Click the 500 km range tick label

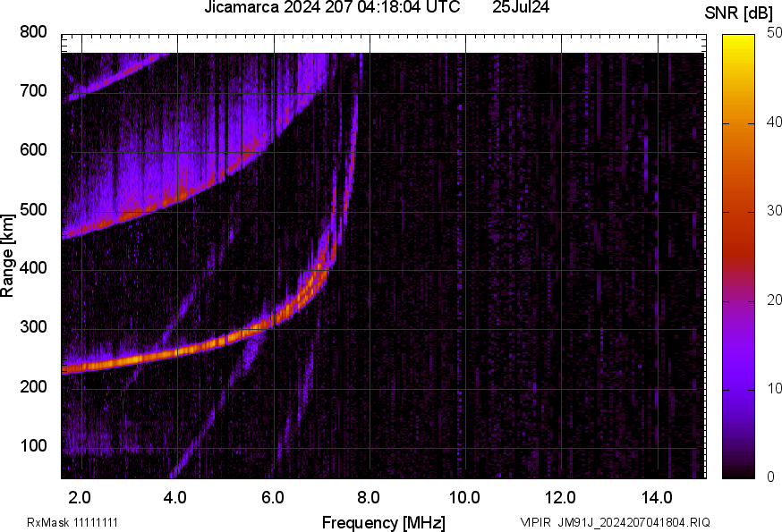click(33, 209)
